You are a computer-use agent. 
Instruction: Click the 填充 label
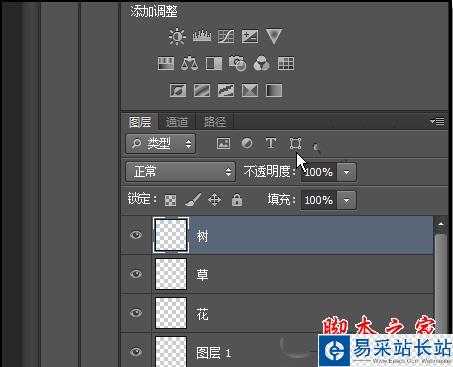[x=282, y=200]
